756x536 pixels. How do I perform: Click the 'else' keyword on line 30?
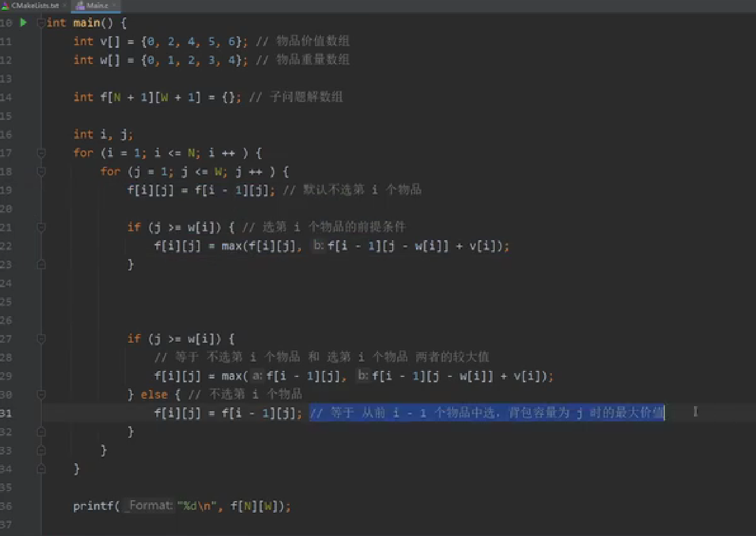(x=154, y=395)
